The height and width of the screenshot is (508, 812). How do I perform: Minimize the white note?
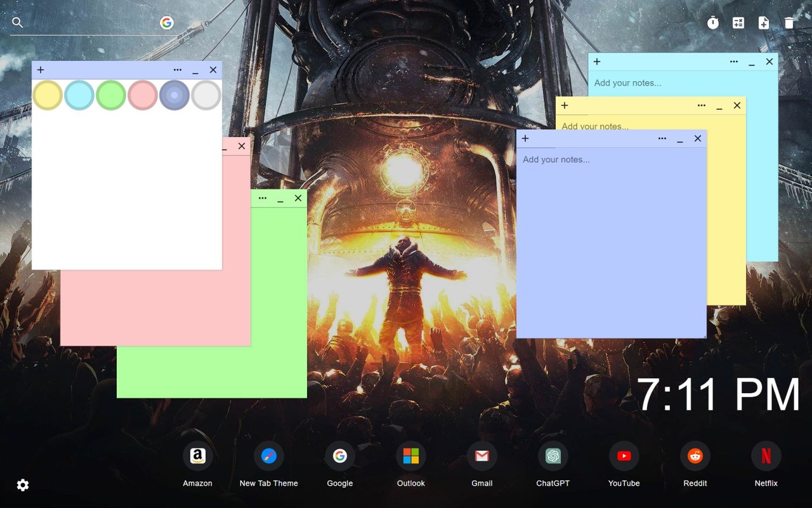pyautogui.click(x=195, y=71)
